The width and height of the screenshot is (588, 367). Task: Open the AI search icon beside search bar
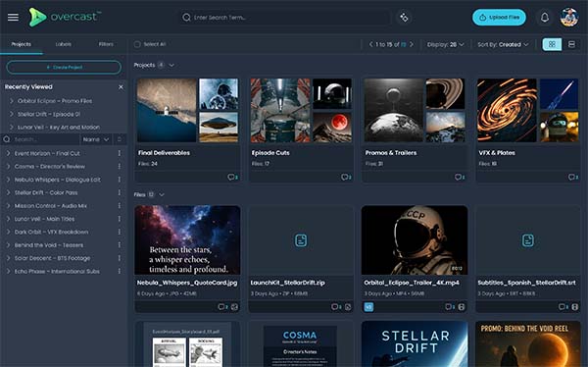tap(404, 18)
